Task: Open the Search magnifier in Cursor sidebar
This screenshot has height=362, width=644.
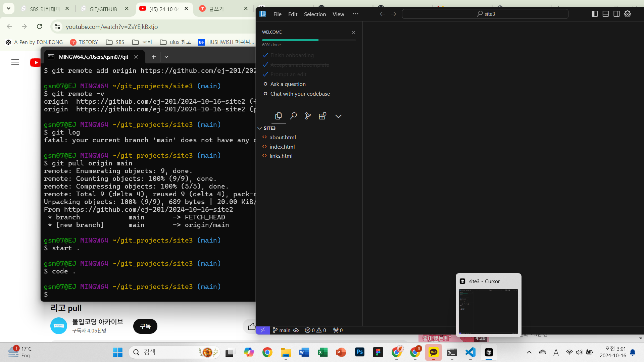Action: (293, 116)
